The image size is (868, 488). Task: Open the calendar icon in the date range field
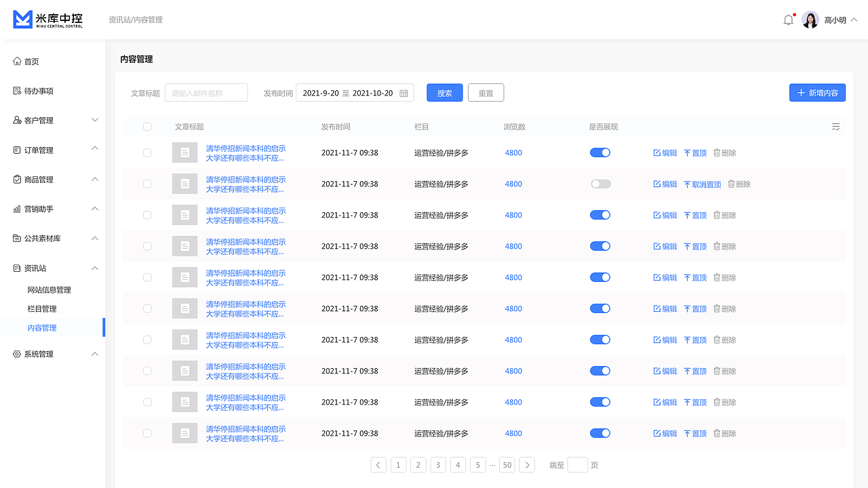point(403,93)
